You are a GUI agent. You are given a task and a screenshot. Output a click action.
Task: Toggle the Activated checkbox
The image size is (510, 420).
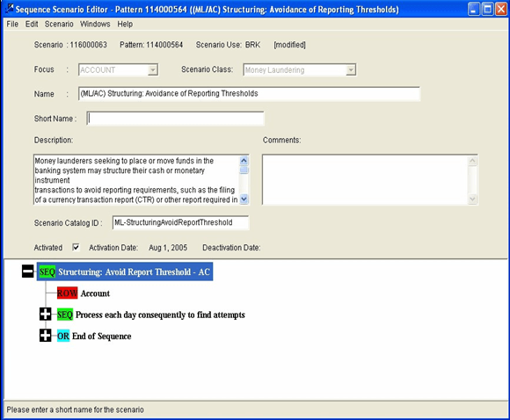[x=76, y=248]
